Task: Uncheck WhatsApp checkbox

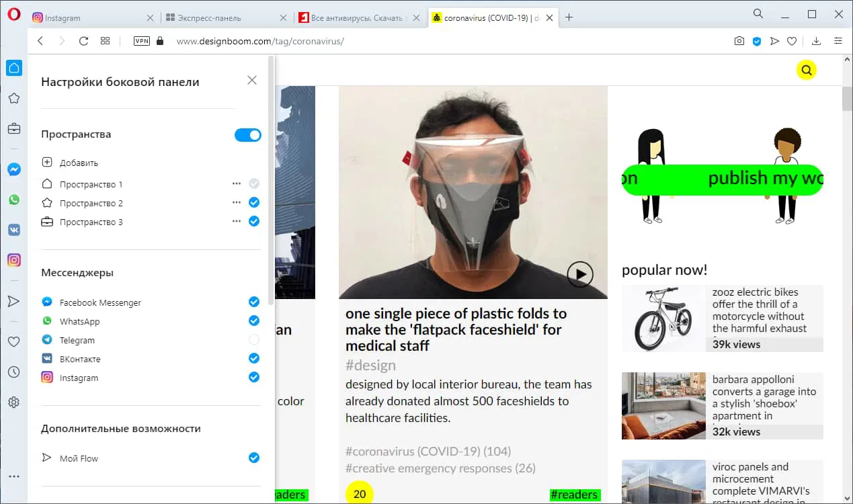Action: tap(254, 321)
